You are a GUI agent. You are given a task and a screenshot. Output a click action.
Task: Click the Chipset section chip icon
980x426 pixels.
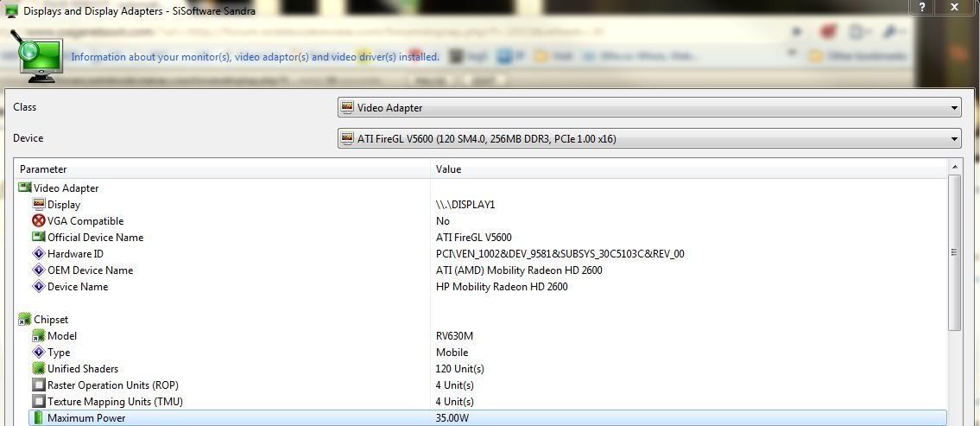[25, 319]
